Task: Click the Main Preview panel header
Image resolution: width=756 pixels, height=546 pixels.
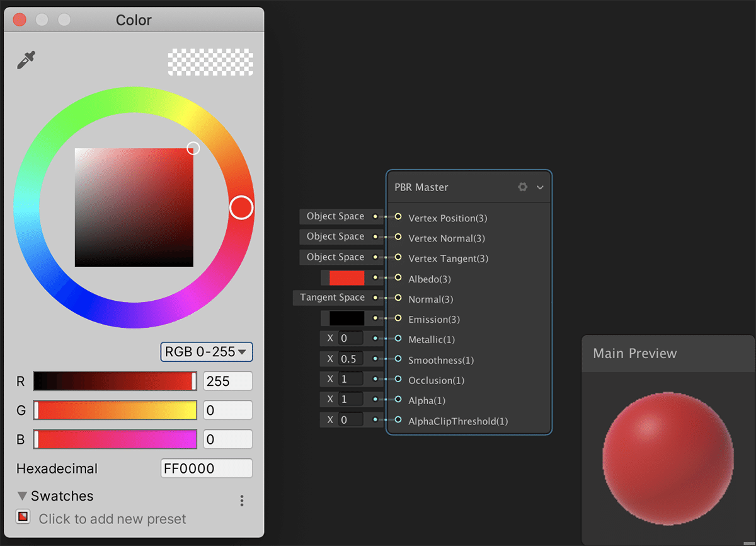Action: [668, 354]
